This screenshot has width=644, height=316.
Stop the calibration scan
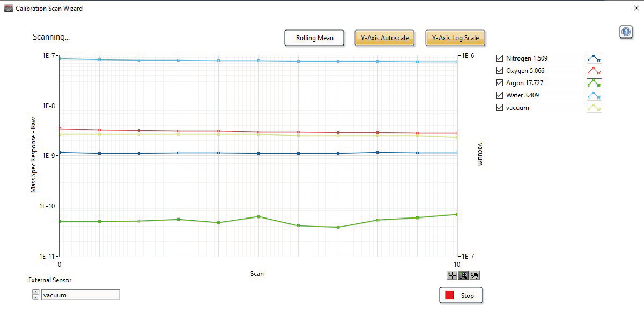pos(461,295)
